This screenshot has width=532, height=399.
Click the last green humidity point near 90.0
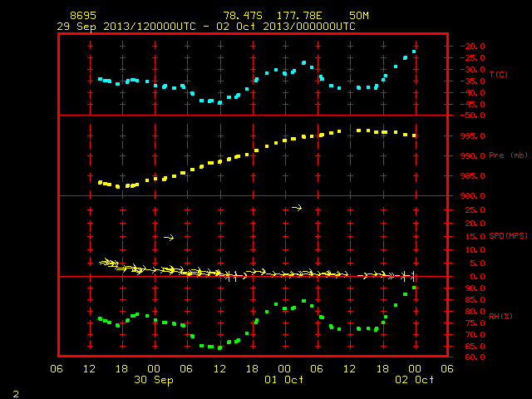point(414,288)
